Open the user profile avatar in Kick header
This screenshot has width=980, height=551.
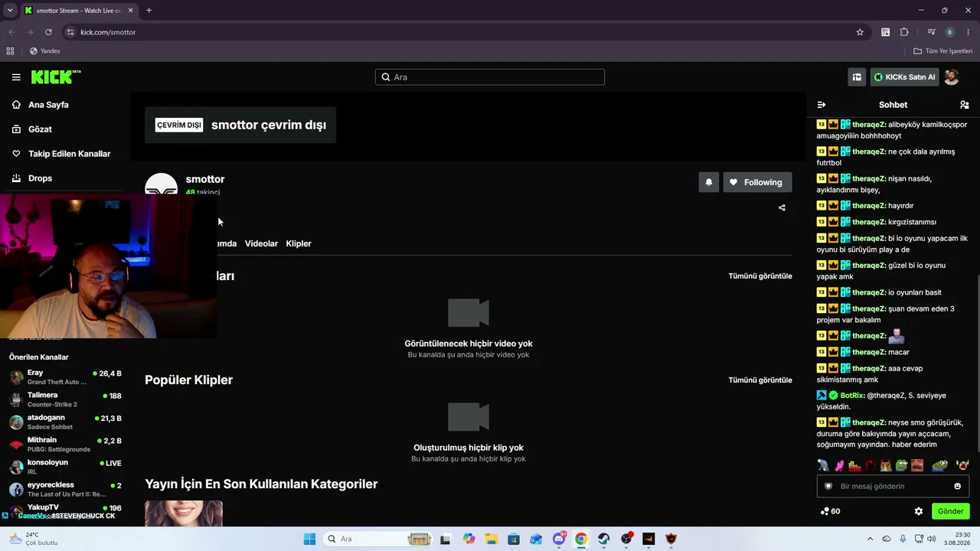pos(951,77)
